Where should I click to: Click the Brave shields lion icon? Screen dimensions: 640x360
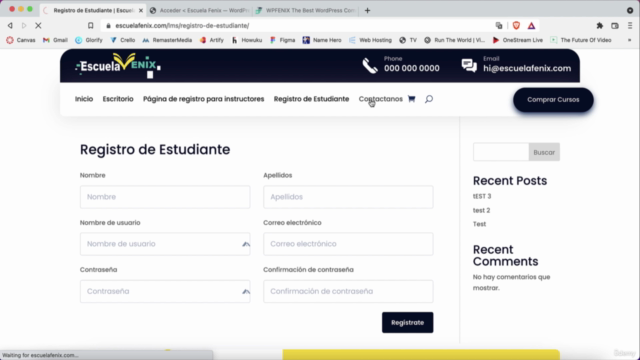(516, 26)
